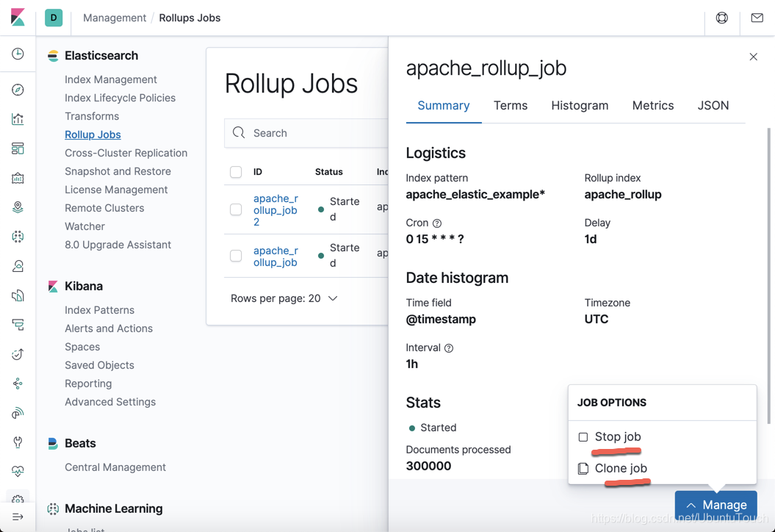Open Index Lifecycle Policies page
This screenshot has width=775, height=532.
[120, 98]
